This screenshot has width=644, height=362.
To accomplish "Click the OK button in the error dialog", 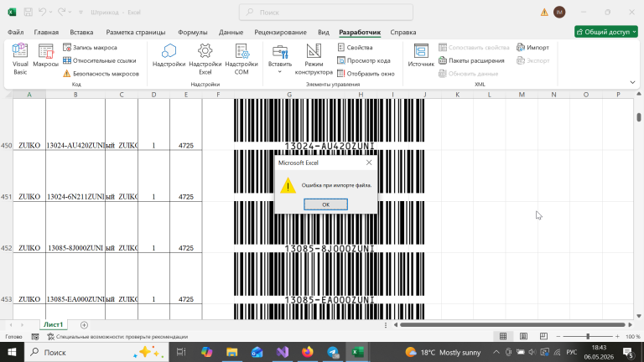I will coord(325,204).
